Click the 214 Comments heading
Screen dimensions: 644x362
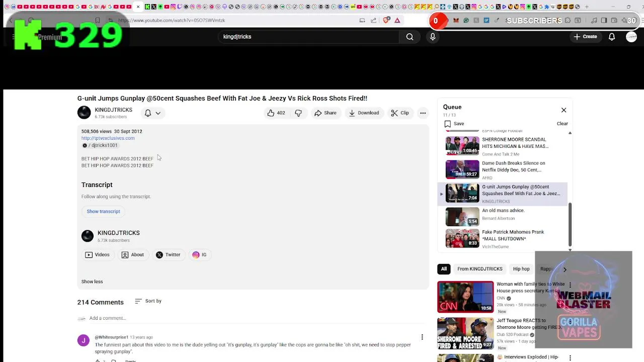[100, 302]
